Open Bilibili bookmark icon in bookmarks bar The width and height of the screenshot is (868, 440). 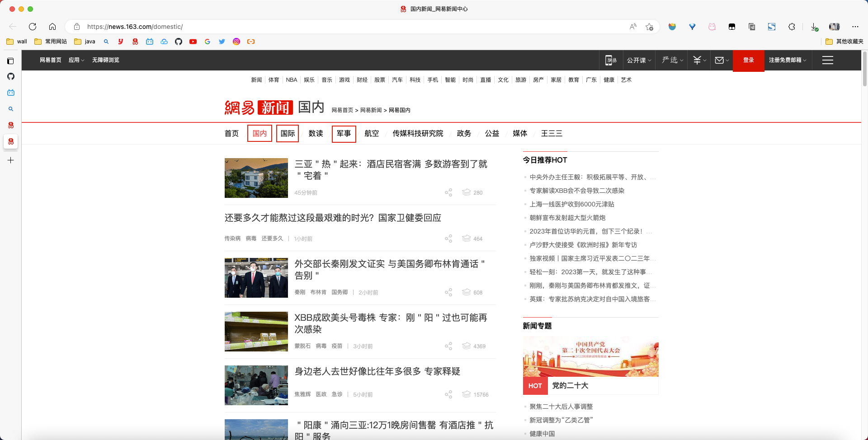pyautogui.click(x=150, y=42)
